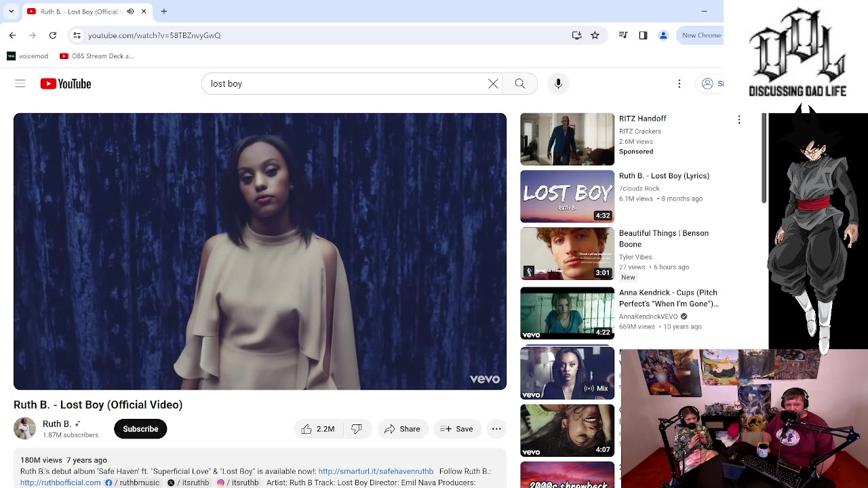View site information icon in address bar
This screenshot has height=488, width=868.
click(x=77, y=35)
